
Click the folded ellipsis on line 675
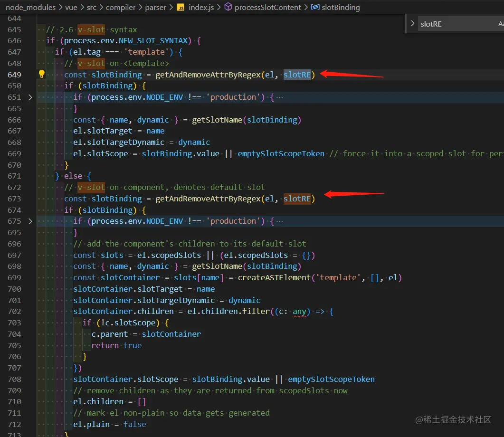[280, 221]
